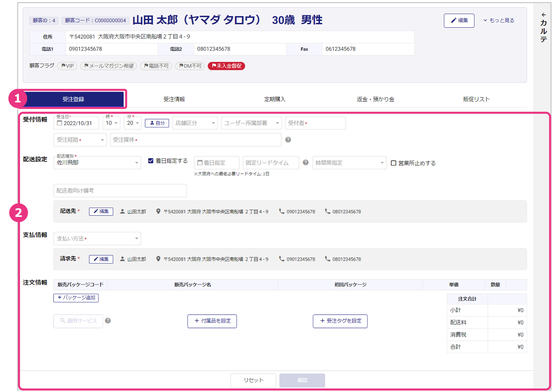Click the VIP customer flag
Image resolution: width=552 pixels, height=392 pixels.
[67, 66]
